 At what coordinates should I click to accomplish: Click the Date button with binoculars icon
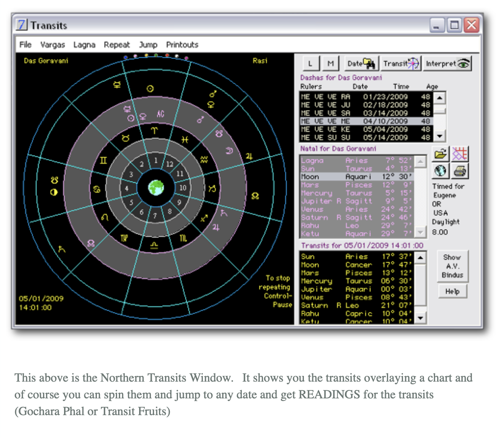point(361,64)
